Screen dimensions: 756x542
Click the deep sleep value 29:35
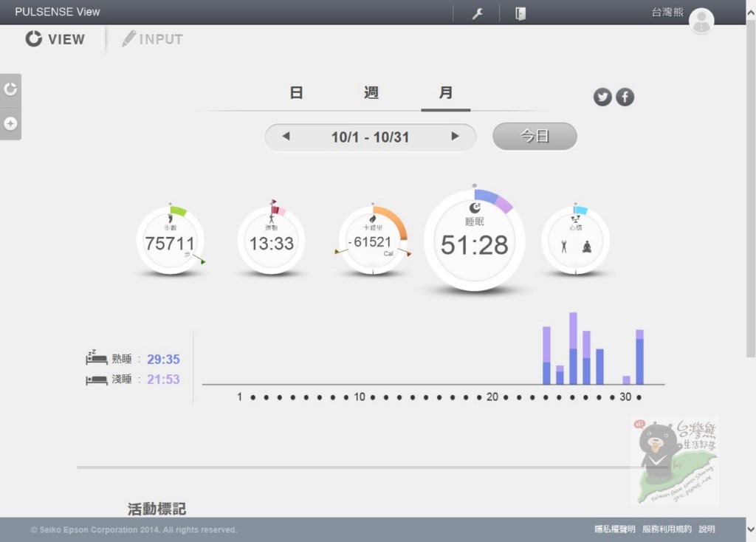pos(163,360)
